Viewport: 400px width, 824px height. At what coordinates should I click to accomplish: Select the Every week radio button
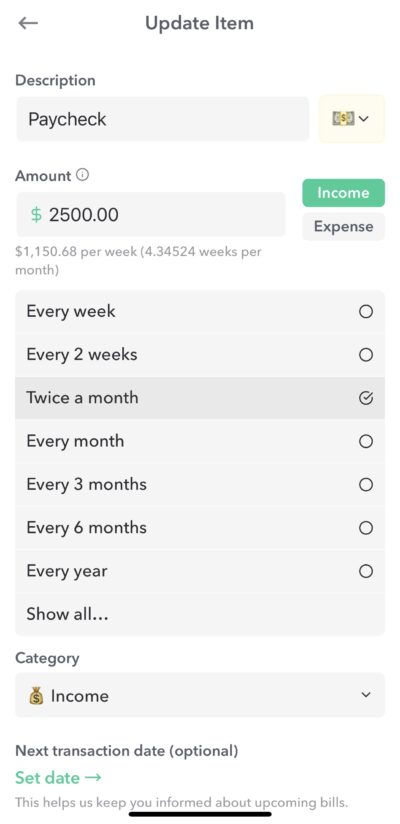click(x=366, y=312)
